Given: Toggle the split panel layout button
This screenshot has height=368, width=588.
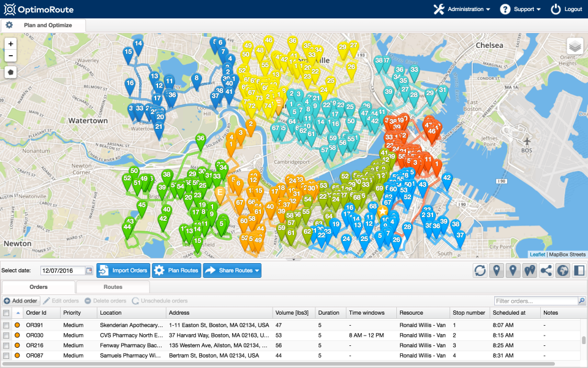Looking at the screenshot, I should (579, 270).
